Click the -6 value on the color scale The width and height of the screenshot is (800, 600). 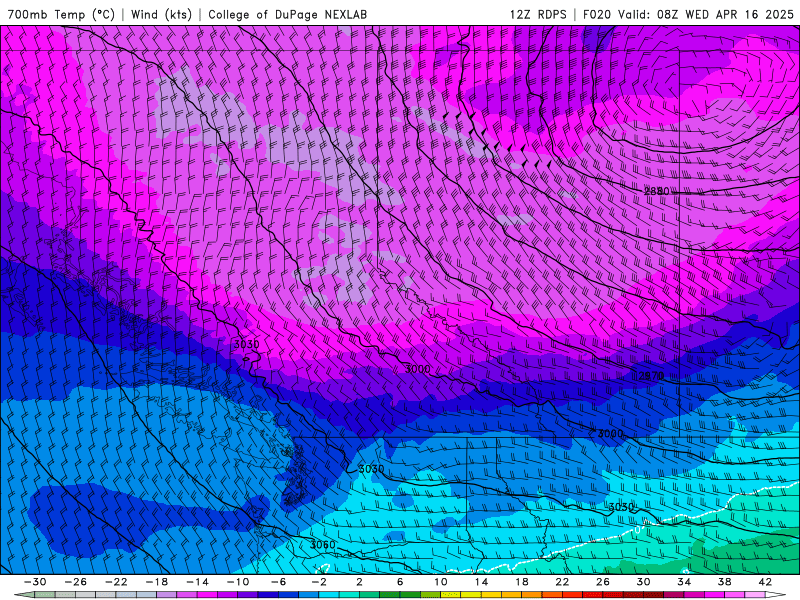click(278, 582)
